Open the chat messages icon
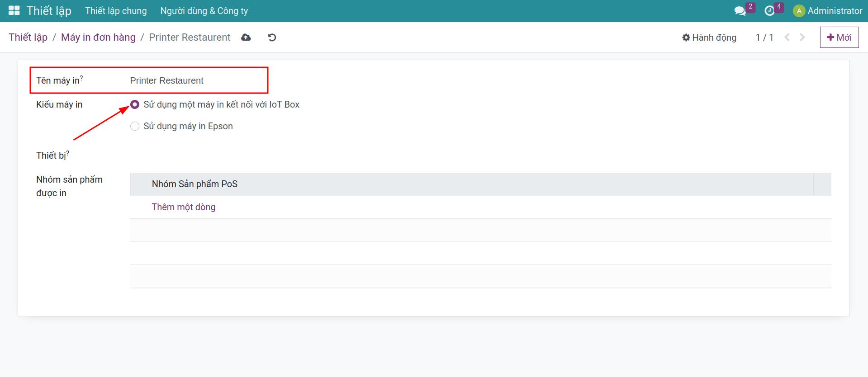The width and height of the screenshot is (868, 377). pos(740,11)
